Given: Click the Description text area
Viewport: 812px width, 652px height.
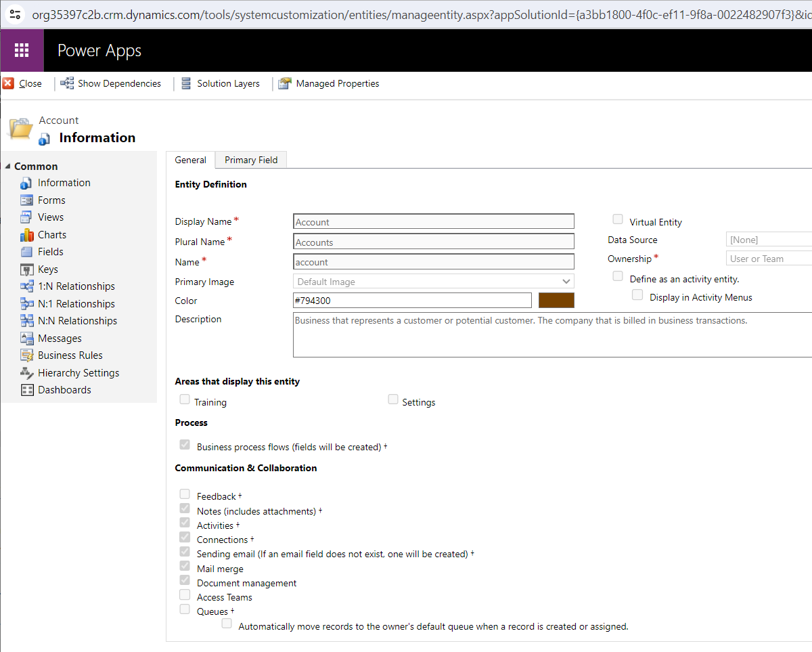Looking at the screenshot, I should click(x=552, y=334).
